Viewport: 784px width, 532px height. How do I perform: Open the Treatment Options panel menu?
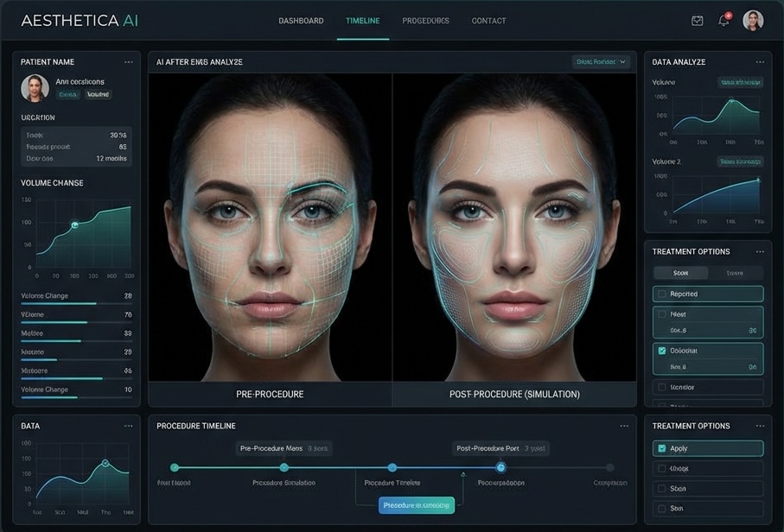(762, 251)
